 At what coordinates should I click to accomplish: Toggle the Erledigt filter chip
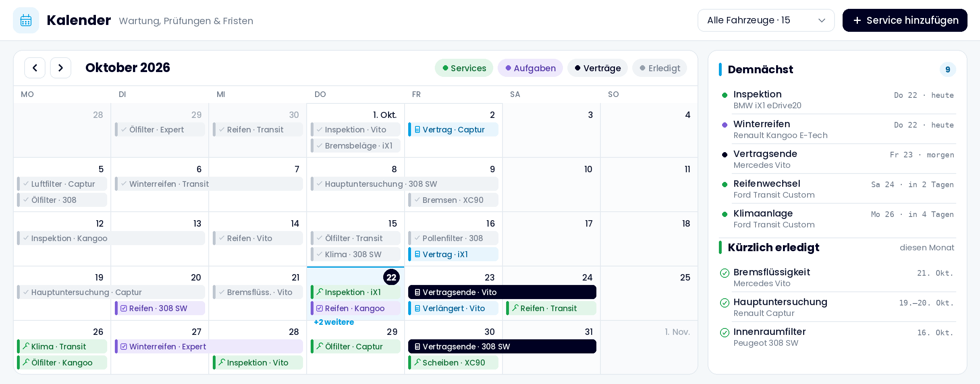tap(660, 68)
